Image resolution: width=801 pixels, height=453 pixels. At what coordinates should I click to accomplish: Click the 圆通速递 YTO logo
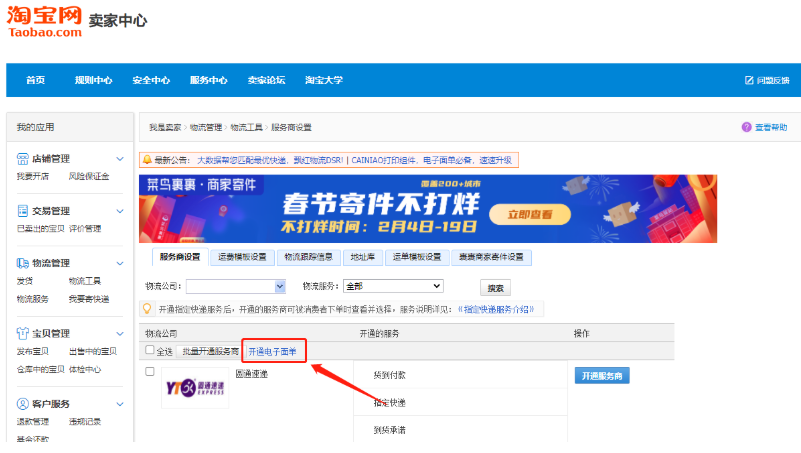(x=195, y=388)
